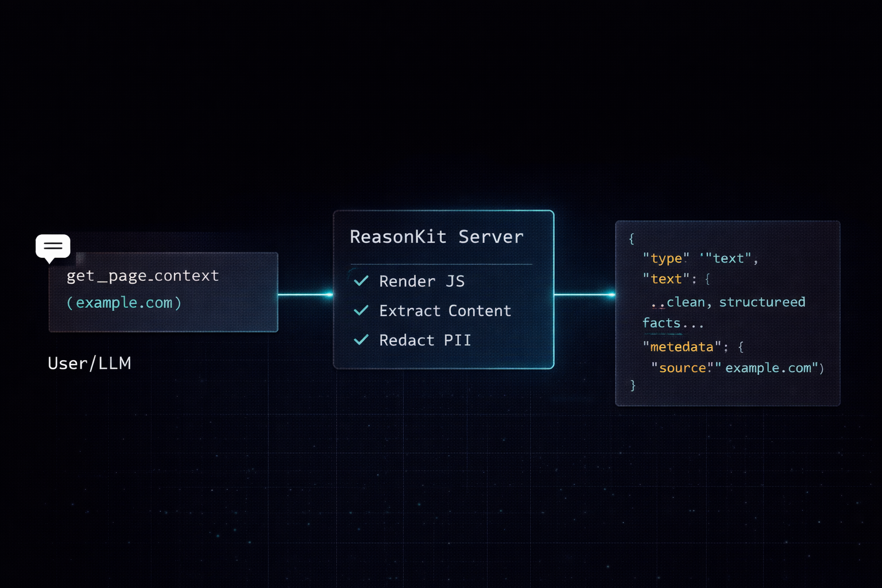Click the closing curly brace in the JSON panel

632,385
